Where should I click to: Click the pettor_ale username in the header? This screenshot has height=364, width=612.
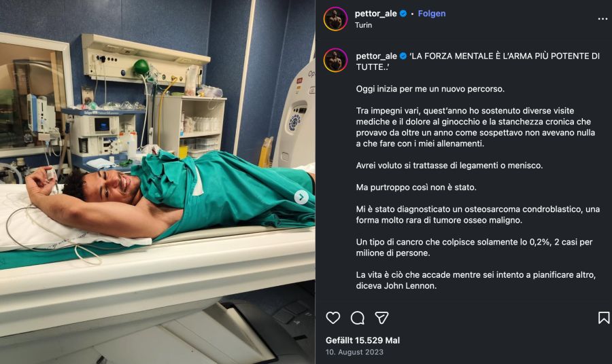point(375,14)
